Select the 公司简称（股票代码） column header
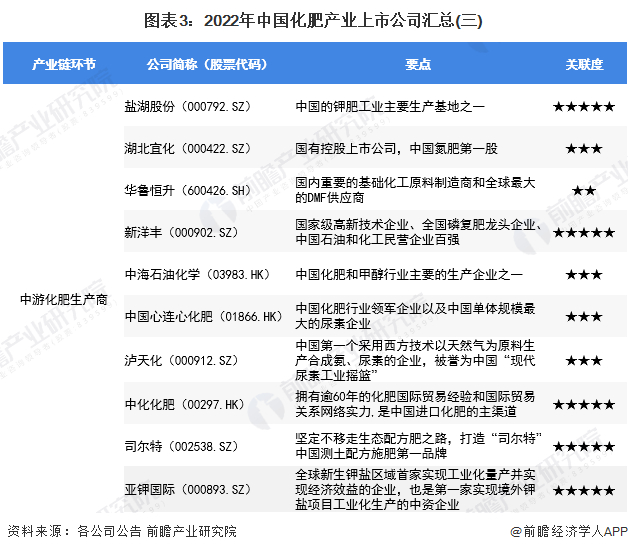The width and height of the screenshot is (628, 552). [207, 64]
